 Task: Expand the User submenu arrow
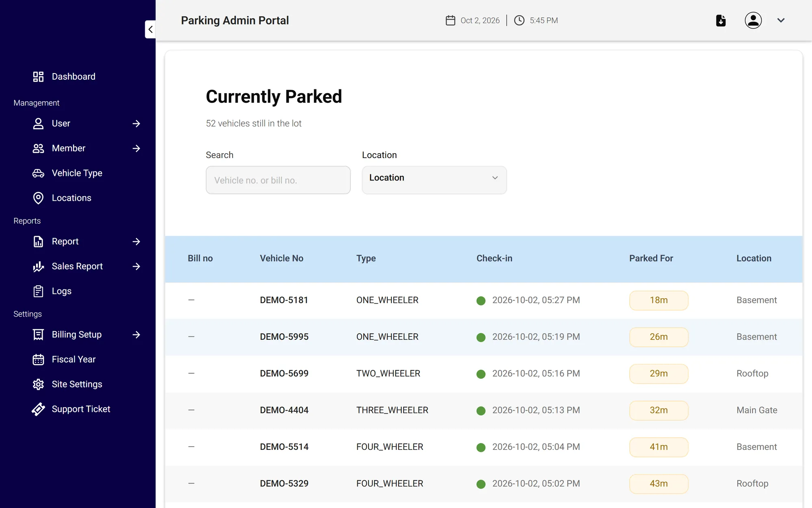[x=136, y=124]
